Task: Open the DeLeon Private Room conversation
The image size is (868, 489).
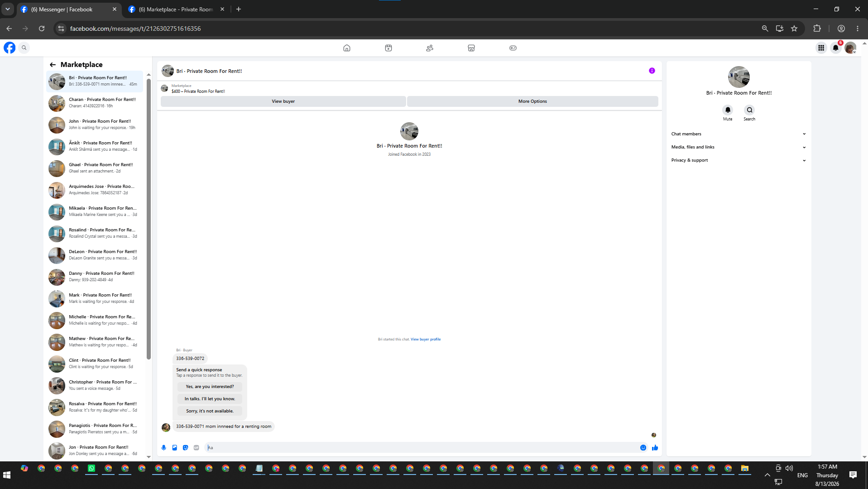Action: click(95, 255)
